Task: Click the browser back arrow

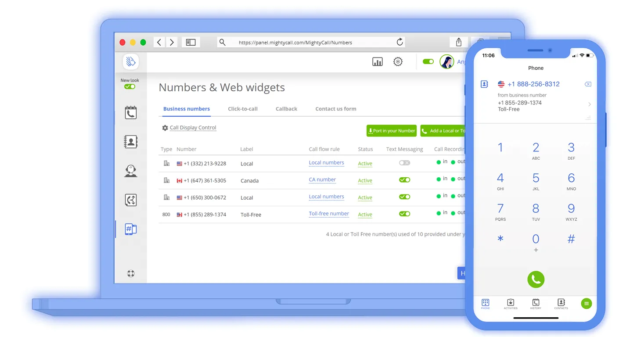Action: (x=159, y=42)
